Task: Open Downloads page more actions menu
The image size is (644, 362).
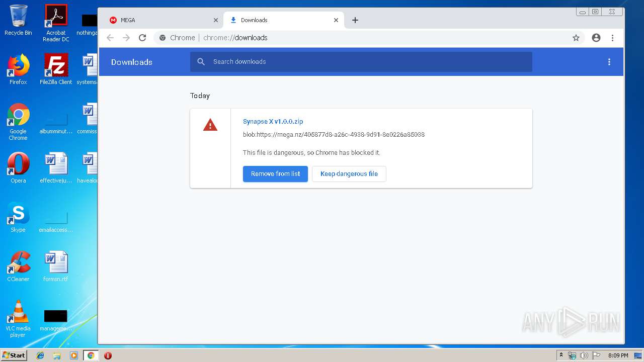Action: (609, 62)
